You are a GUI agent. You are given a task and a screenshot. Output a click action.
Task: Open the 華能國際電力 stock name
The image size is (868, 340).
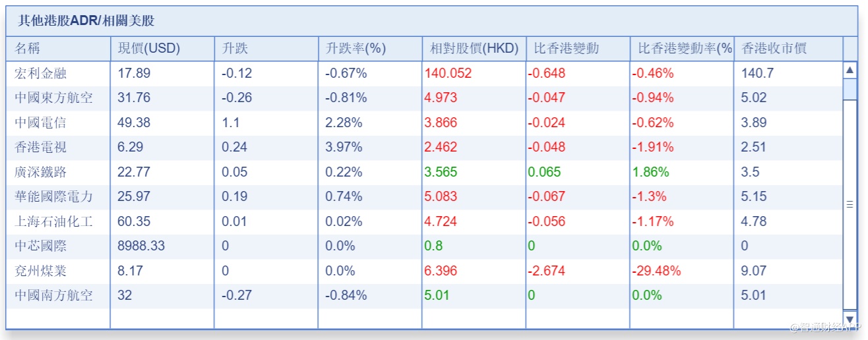(53, 196)
